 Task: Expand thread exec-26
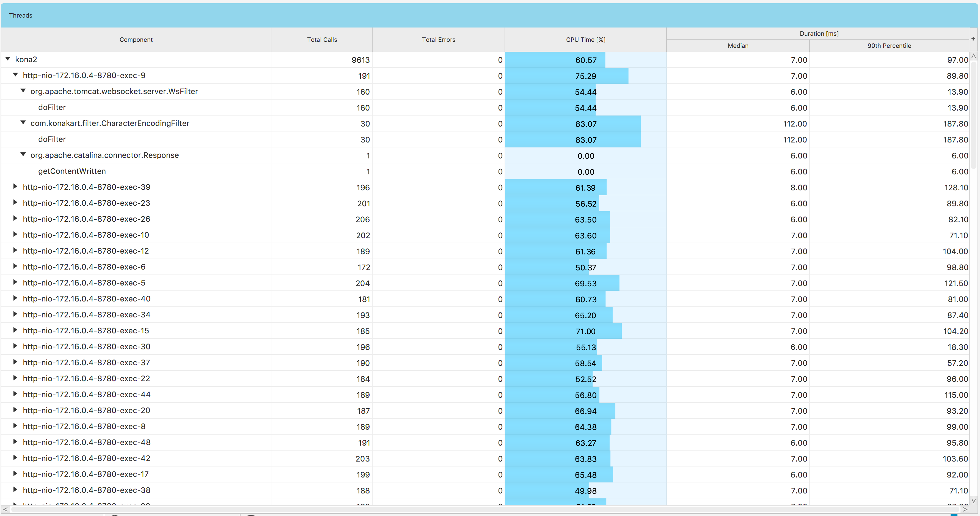pos(15,218)
